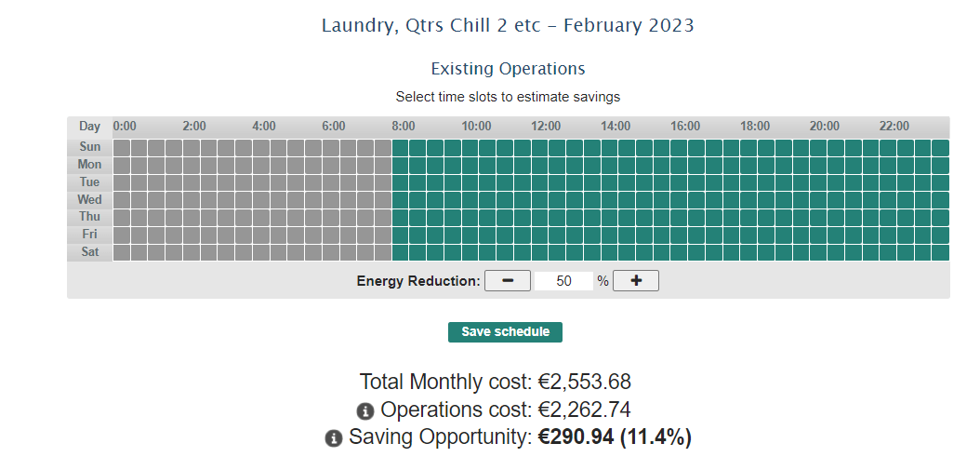Toggle the Monday 0:00 time slot

click(x=122, y=165)
